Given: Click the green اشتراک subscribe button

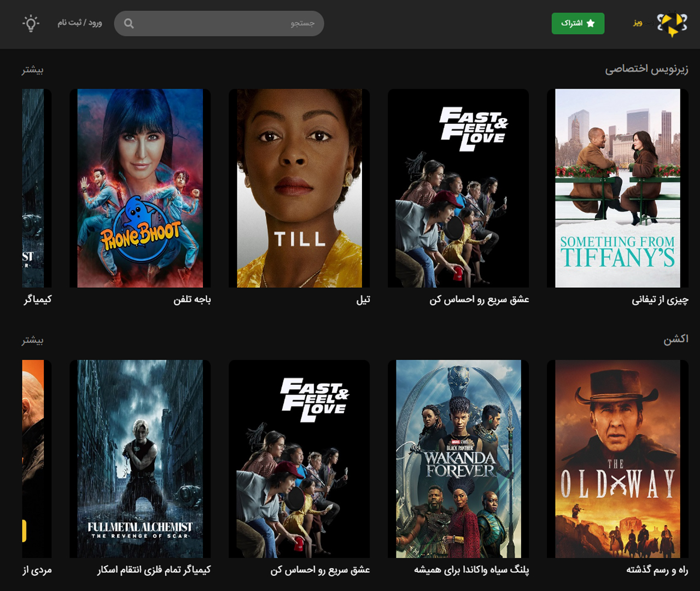Looking at the screenshot, I should [578, 24].
